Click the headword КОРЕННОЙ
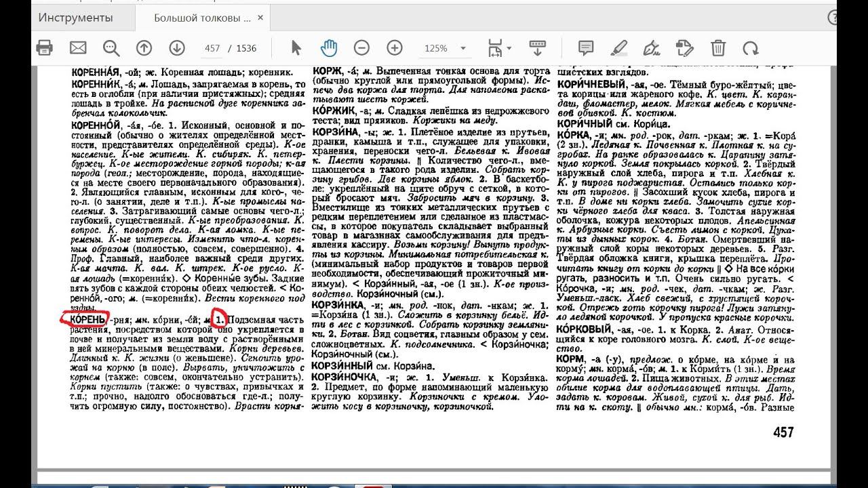 point(95,125)
